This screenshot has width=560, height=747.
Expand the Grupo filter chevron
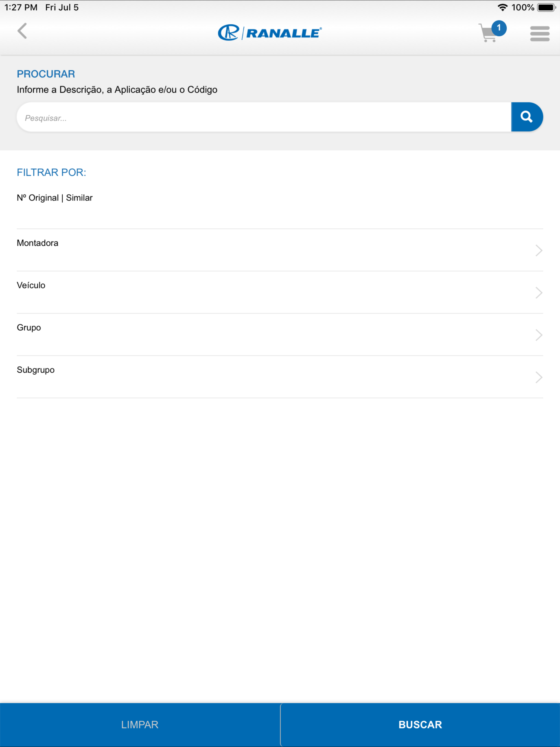(539, 335)
